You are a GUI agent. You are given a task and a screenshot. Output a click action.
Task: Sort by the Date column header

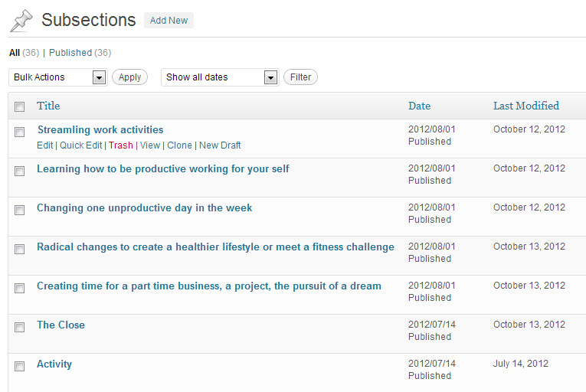pos(419,106)
